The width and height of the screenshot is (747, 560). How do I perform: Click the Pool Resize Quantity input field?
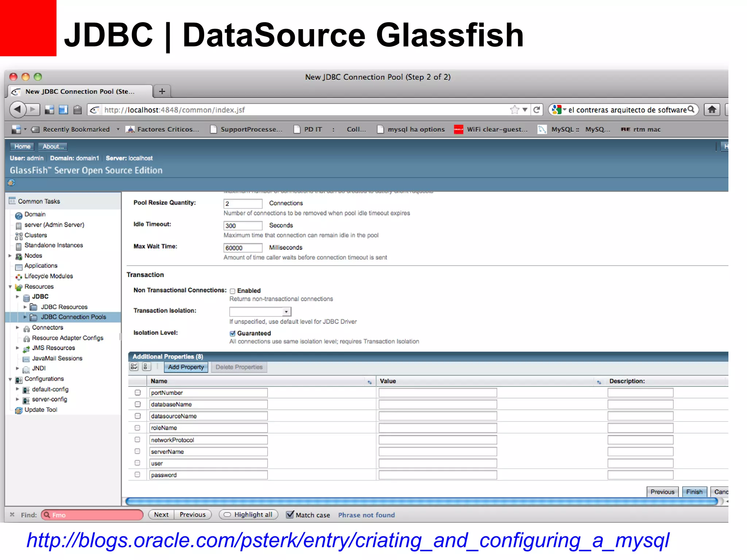click(x=243, y=203)
